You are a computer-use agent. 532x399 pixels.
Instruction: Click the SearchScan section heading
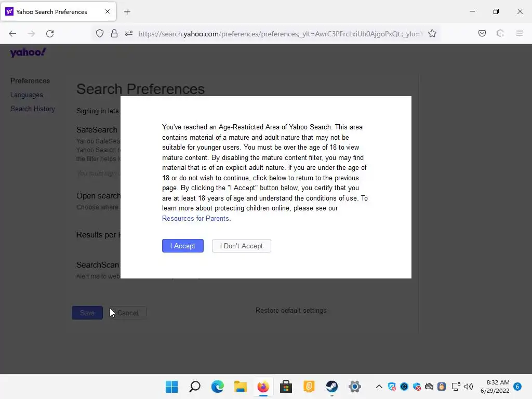coord(98,264)
